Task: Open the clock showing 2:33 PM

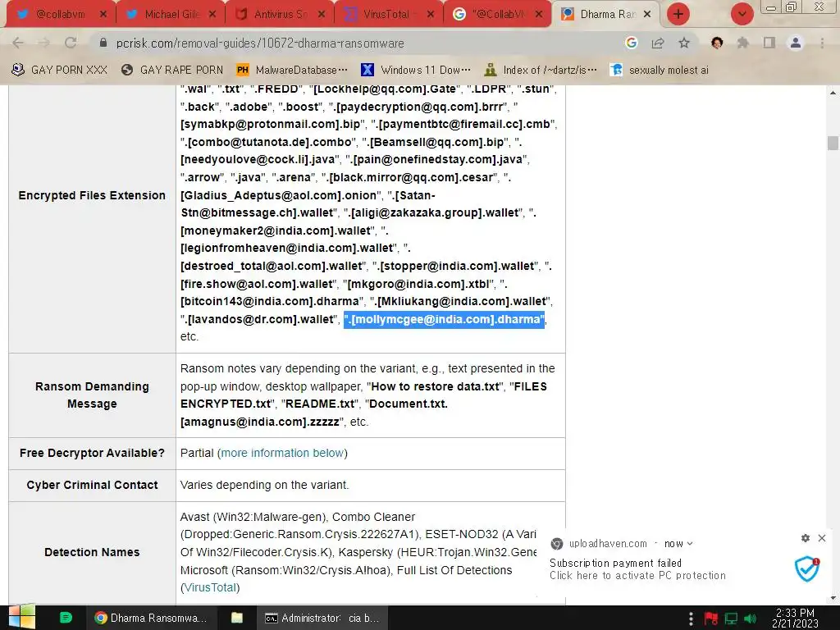Action: pyautogui.click(x=796, y=619)
